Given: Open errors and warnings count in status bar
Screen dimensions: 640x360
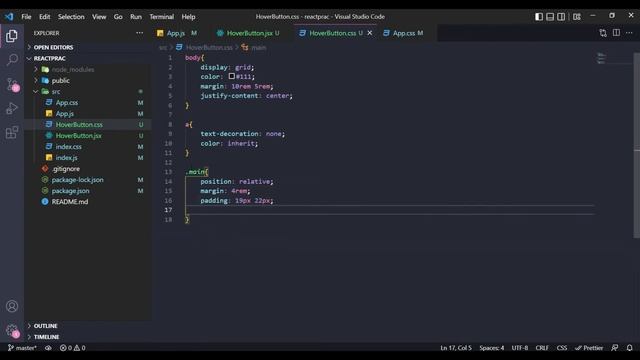Looking at the screenshot, I should pos(73,348).
